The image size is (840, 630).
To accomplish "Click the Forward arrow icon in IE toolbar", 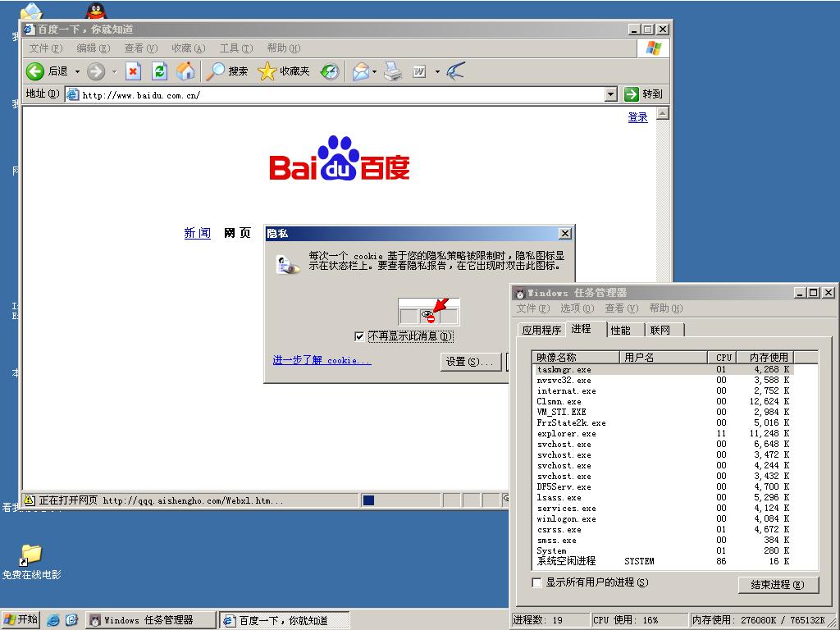I will (96, 71).
